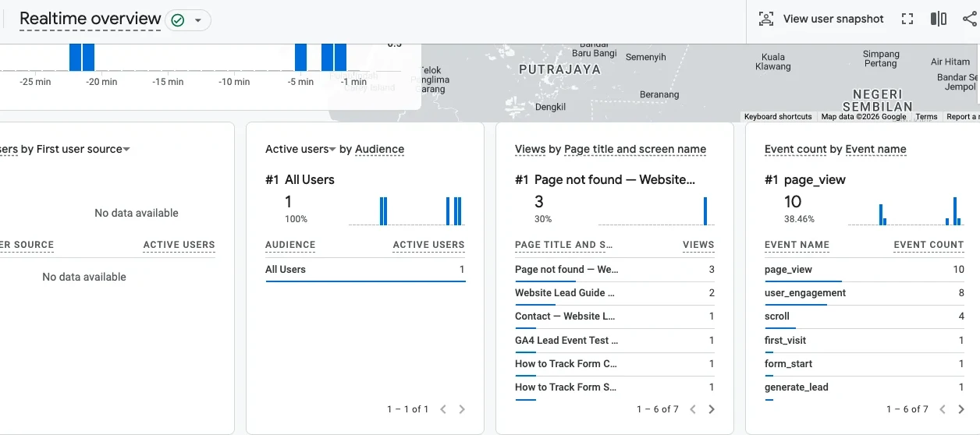Select the form_start event row
The width and height of the screenshot is (980, 435).
coord(865,364)
